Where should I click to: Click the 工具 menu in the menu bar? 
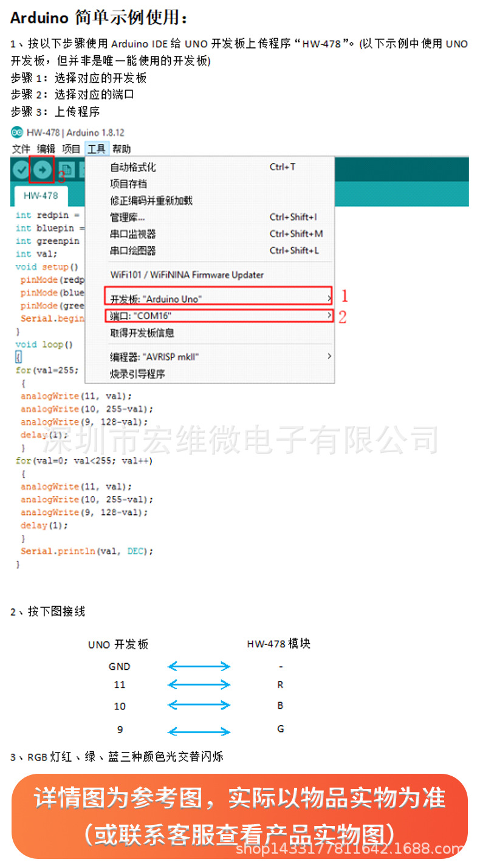tap(96, 149)
